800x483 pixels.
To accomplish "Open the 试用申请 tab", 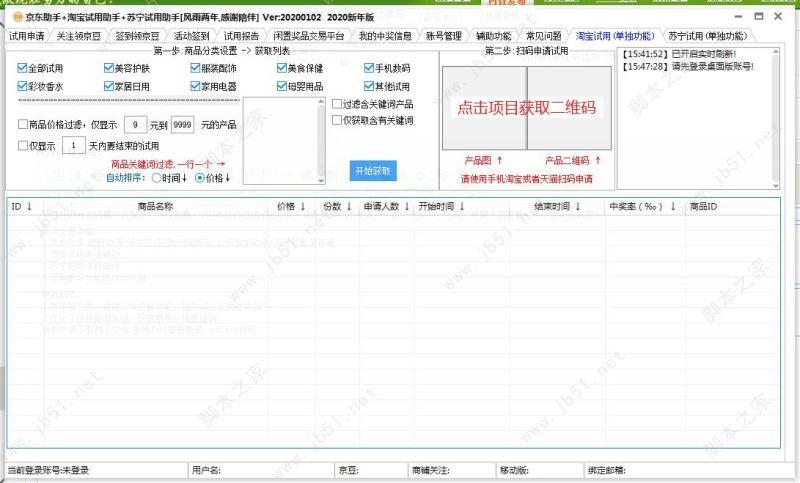I will [27, 36].
